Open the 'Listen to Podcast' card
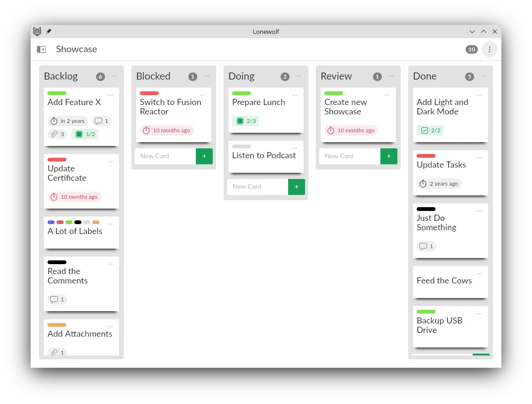The height and width of the screenshot is (404, 532). tap(266, 157)
